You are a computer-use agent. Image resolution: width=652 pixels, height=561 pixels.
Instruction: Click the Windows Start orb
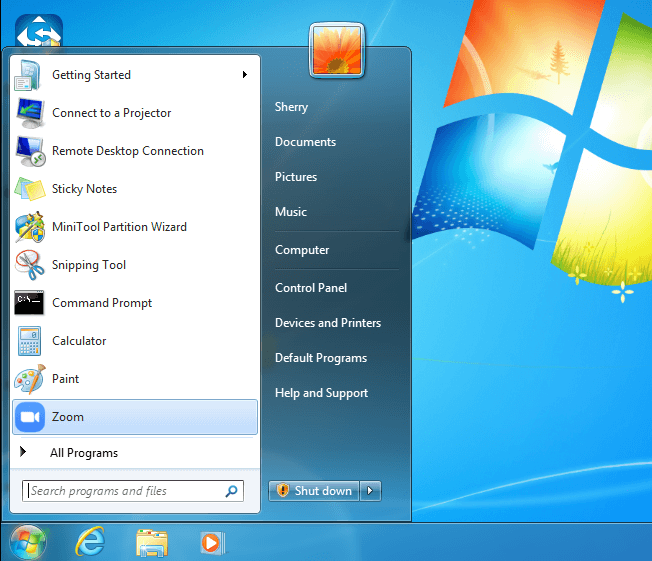[27, 543]
